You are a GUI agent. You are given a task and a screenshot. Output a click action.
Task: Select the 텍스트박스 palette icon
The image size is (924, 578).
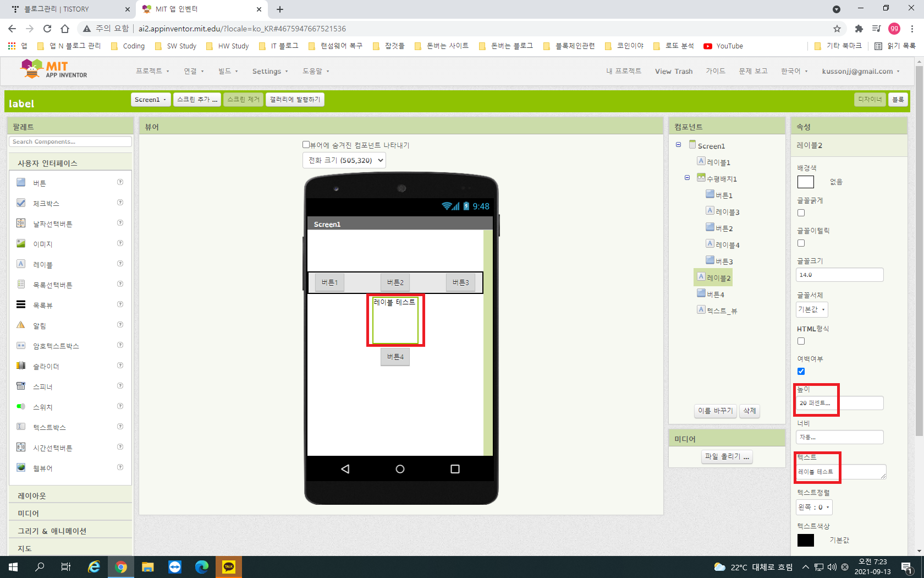(21, 427)
